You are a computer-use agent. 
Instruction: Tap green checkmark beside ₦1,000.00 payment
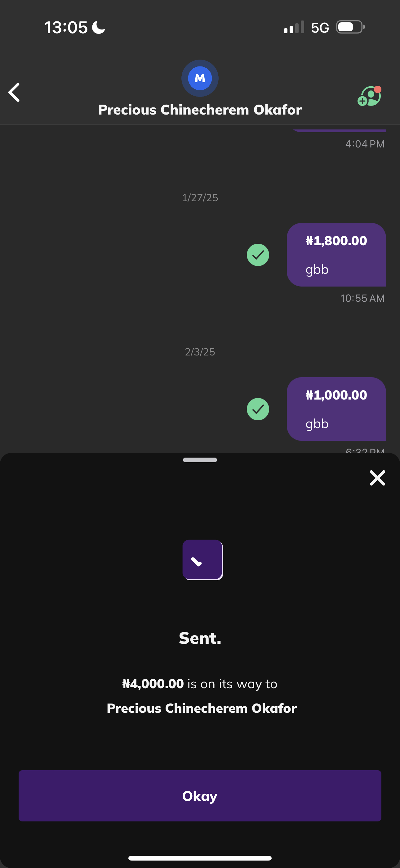point(258,409)
